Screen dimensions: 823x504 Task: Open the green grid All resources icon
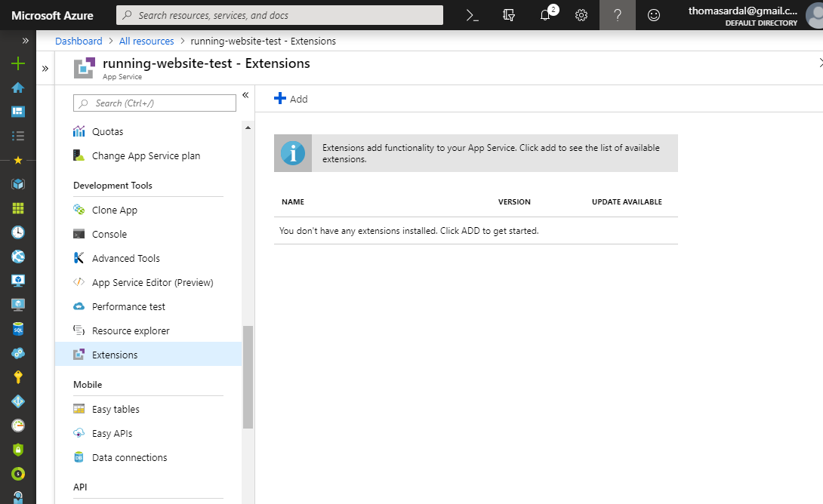pyautogui.click(x=18, y=208)
